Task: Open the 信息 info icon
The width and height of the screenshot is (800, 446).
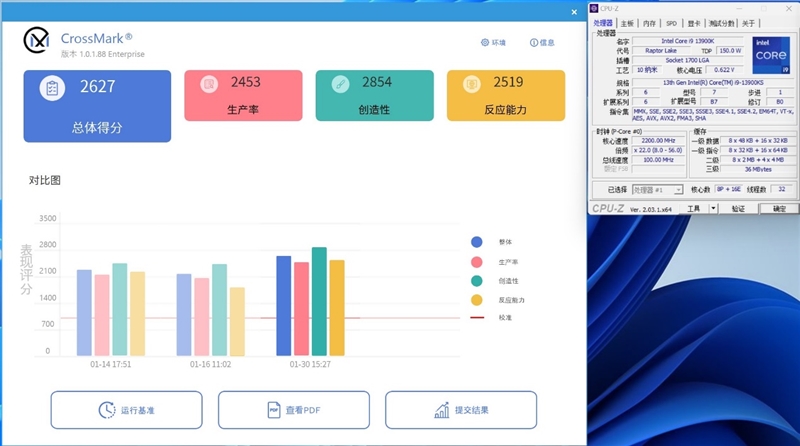Action: pyautogui.click(x=534, y=42)
